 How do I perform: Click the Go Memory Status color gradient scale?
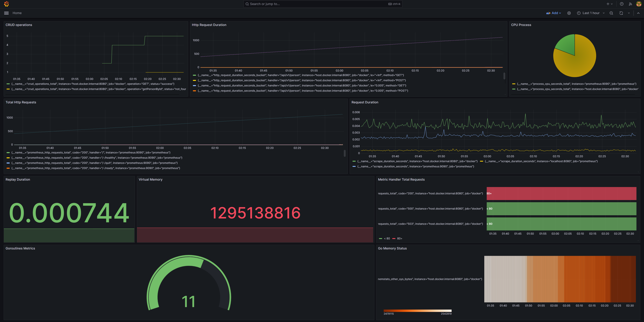click(417, 311)
